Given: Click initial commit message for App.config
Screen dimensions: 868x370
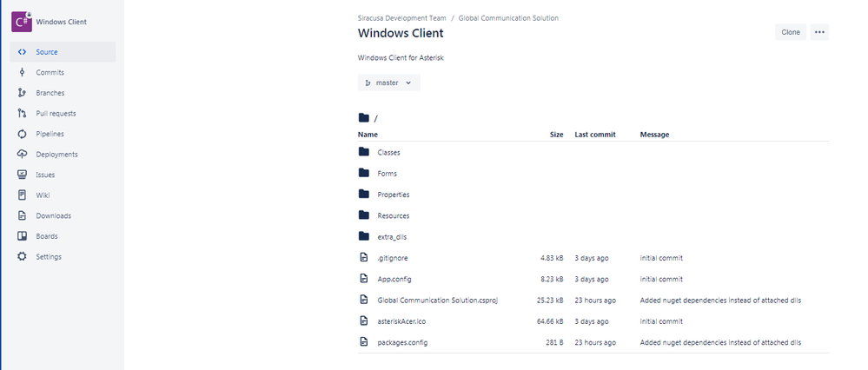Looking at the screenshot, I should [661, 279].
